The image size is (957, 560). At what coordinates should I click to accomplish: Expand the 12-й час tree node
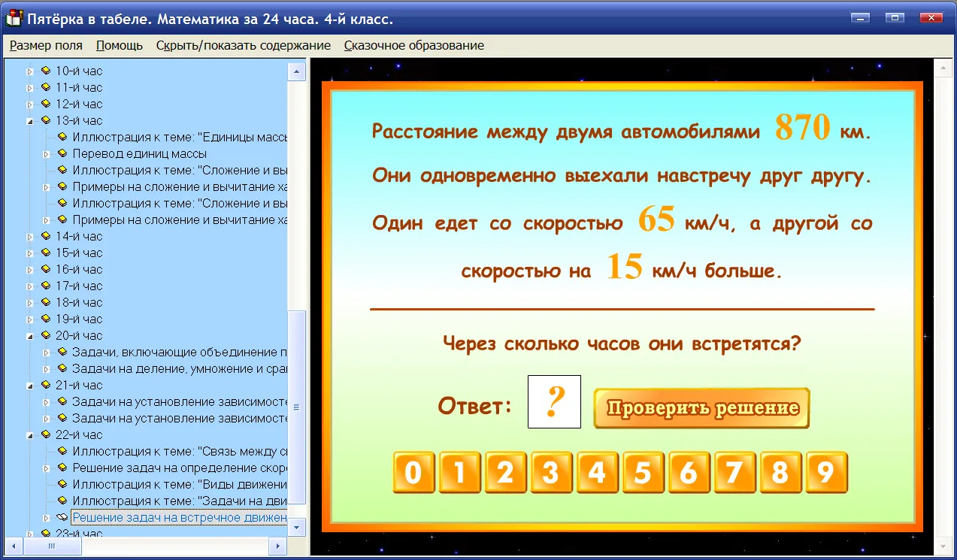click(x=30, y=104)
